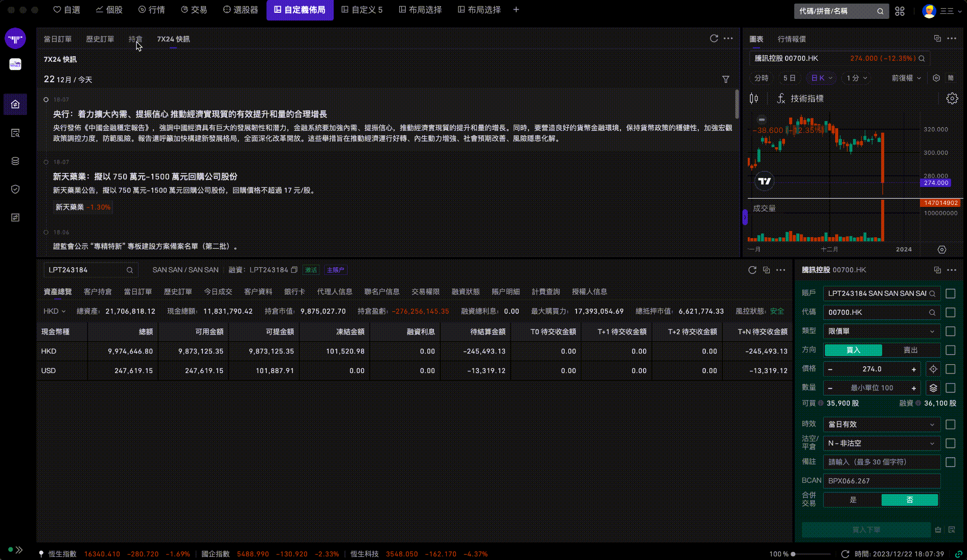Open the HKD currency dropdown
Screen dimensions: 967x560
pyautogui.click(x=54, y=311)
